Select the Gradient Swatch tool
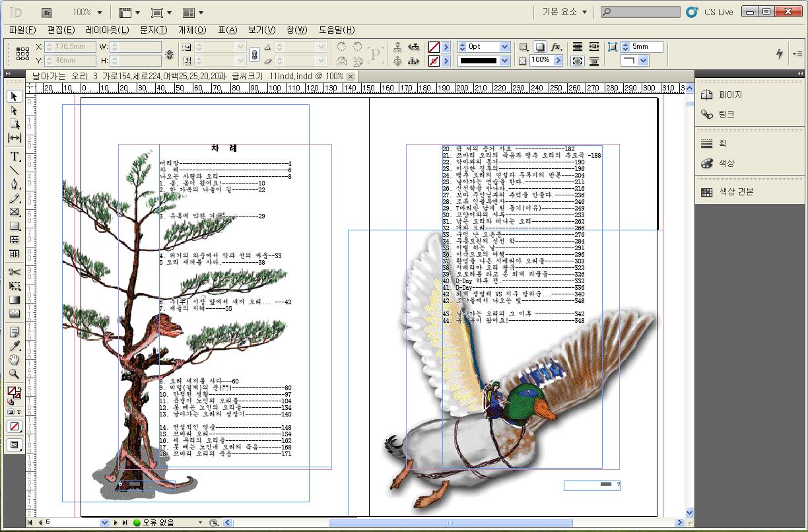Viewport: 808px width, 532px height. 15,300
